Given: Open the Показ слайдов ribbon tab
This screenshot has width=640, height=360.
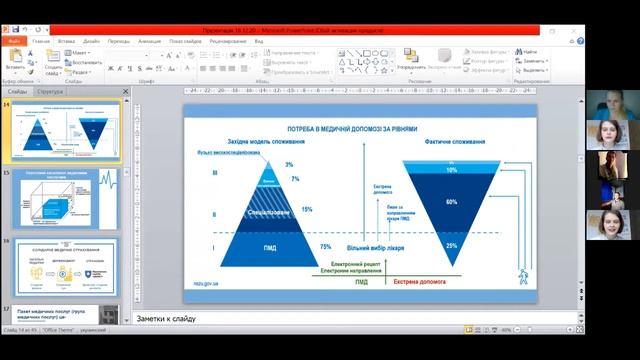Looking at the screenshot, I should [185, 41].
